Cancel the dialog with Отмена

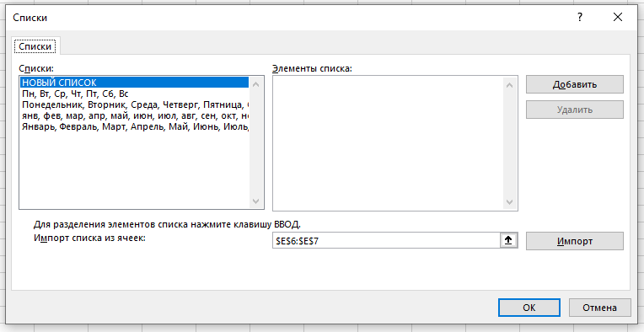pyautogui.click(x=599, y=308)
